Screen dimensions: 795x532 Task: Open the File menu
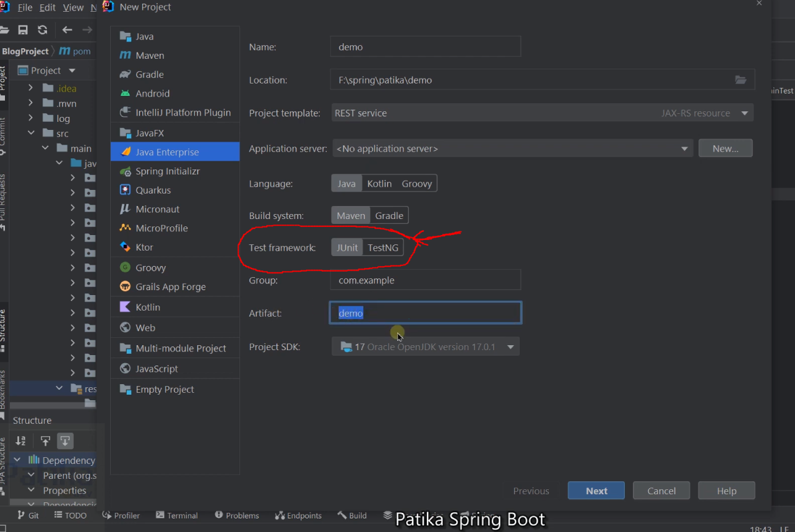(x=25, y=7)
